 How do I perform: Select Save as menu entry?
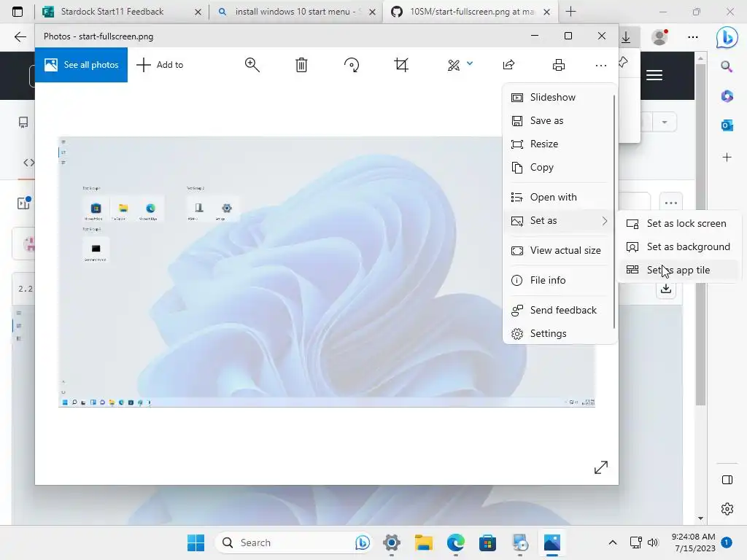click(x=559, y=120)
